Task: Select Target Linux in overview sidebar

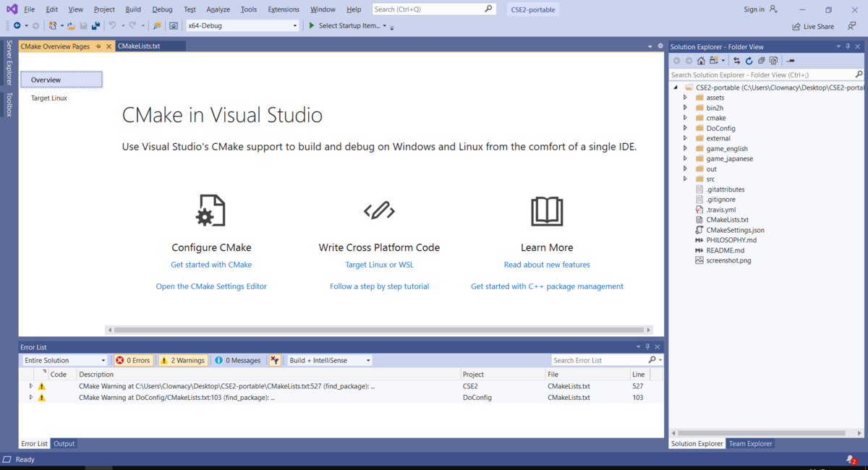Action: [49, 98]
